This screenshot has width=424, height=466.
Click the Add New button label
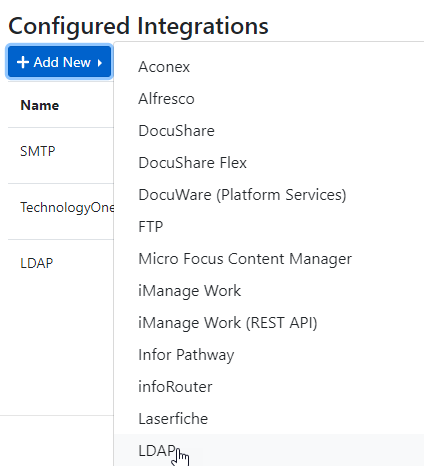tap(62, 62)
